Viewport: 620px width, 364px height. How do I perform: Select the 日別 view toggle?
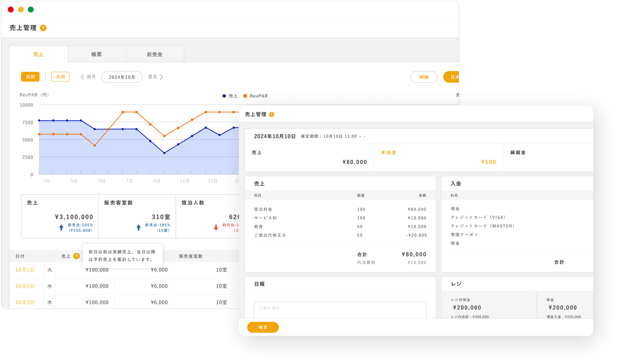30,76
